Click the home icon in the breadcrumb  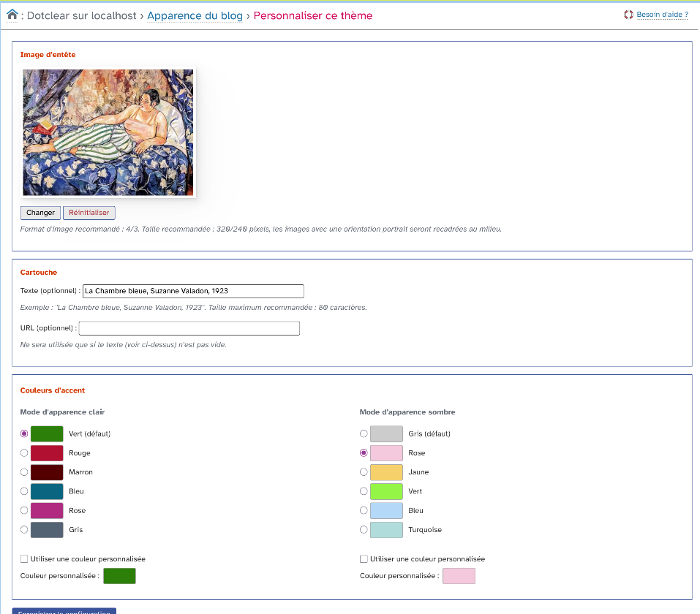click(x=12, y=15)
